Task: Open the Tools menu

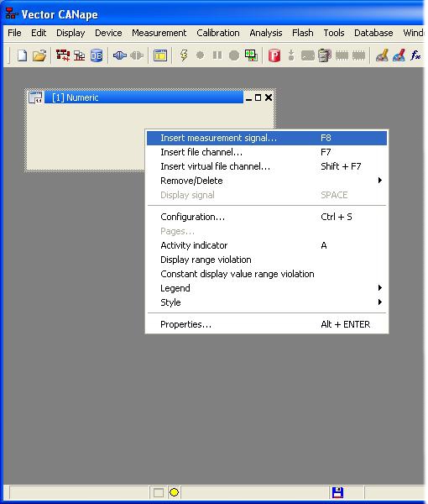Action: pos(334,33)
